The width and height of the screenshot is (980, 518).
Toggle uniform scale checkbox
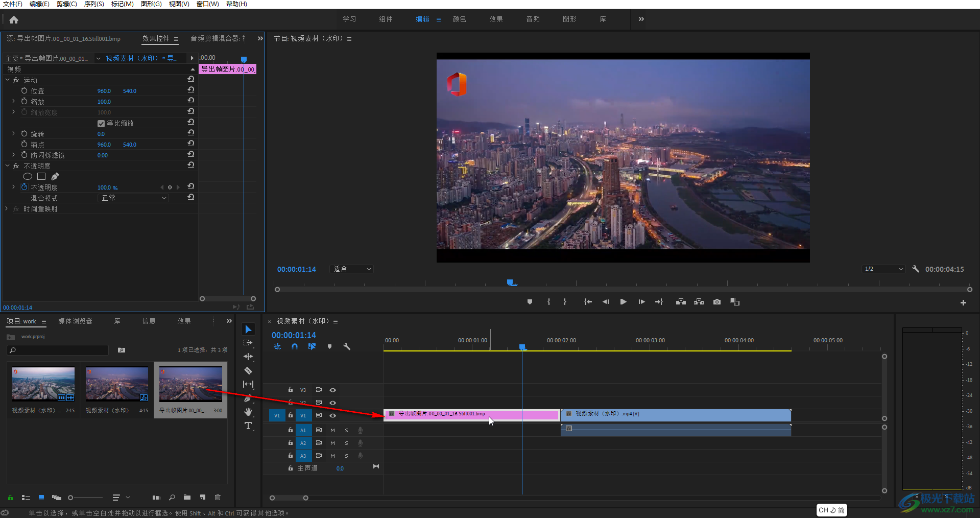(x=101, y=123)
